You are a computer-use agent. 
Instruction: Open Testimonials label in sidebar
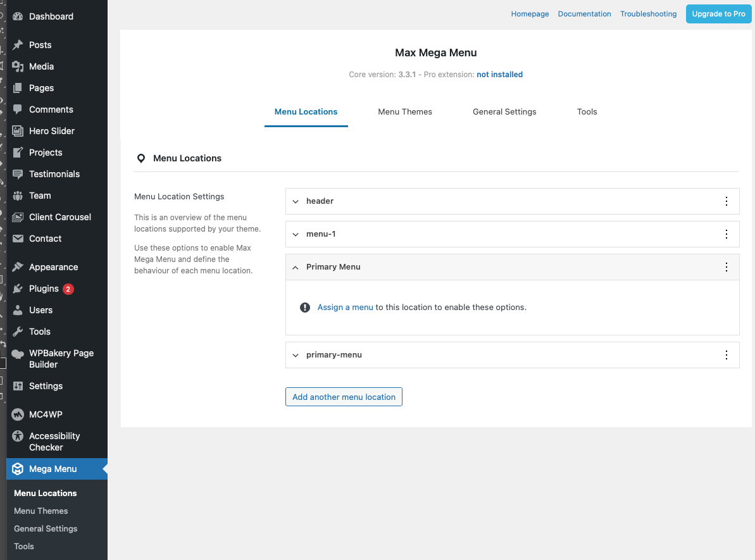pyautogui.click(x=54, y=174)
